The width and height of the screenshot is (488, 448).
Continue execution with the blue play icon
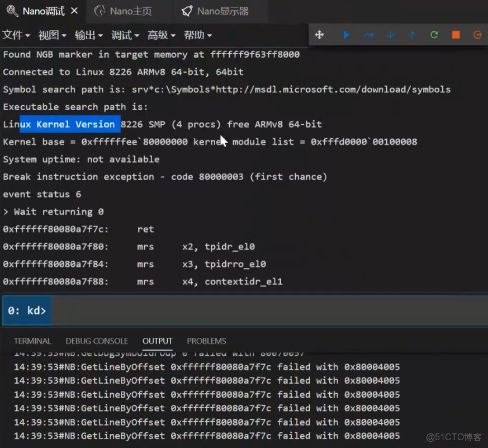[346, 35]
